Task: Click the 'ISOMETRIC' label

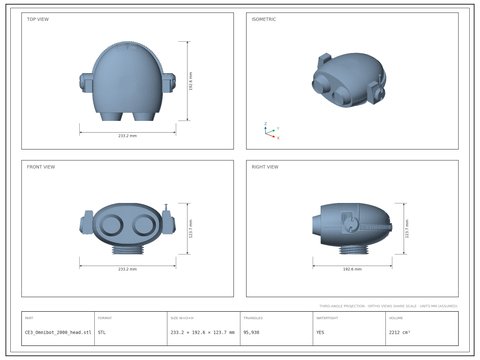Action: tap(264, 19)
